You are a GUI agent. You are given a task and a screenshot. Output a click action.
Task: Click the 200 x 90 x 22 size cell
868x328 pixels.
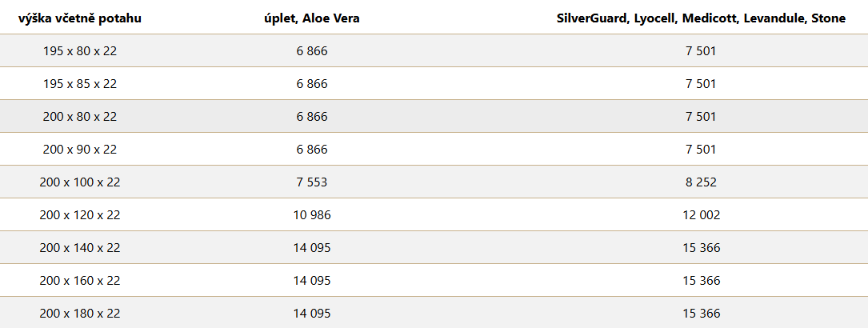click(x=80, y=150)
